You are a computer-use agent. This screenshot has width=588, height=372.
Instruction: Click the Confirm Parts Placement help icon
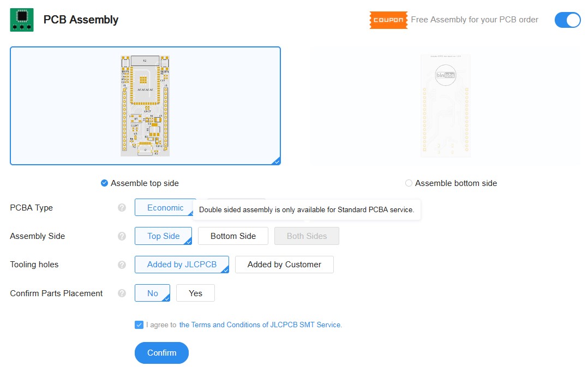(121, 293)
